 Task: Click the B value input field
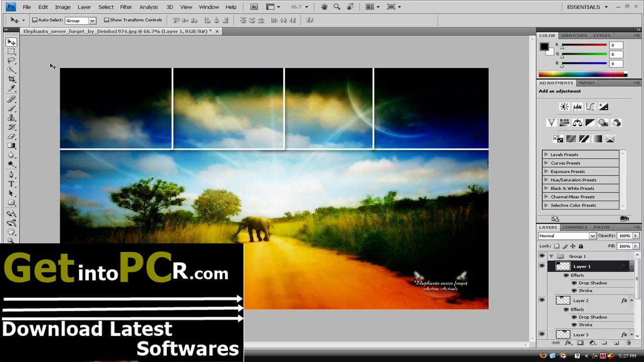pyautogui.click(x=616, y=64)
